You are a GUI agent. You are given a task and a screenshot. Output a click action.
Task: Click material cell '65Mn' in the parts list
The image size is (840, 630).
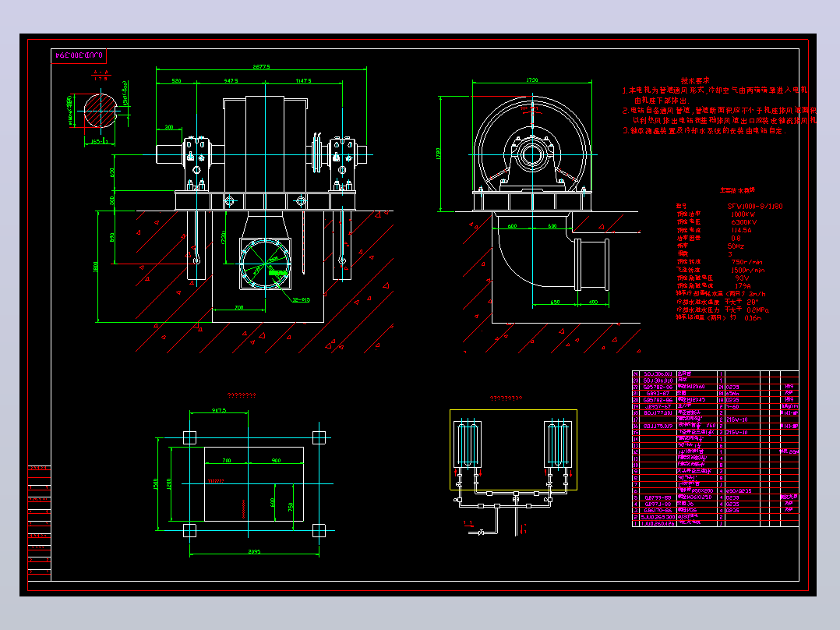pos(732,394)
